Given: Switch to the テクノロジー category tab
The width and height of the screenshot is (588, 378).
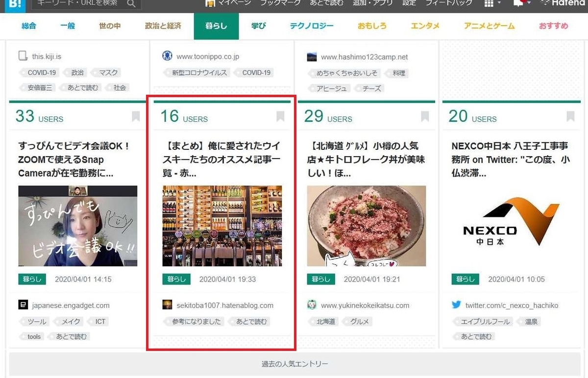Looking at the screenshot, I should [x=312, y=26].
